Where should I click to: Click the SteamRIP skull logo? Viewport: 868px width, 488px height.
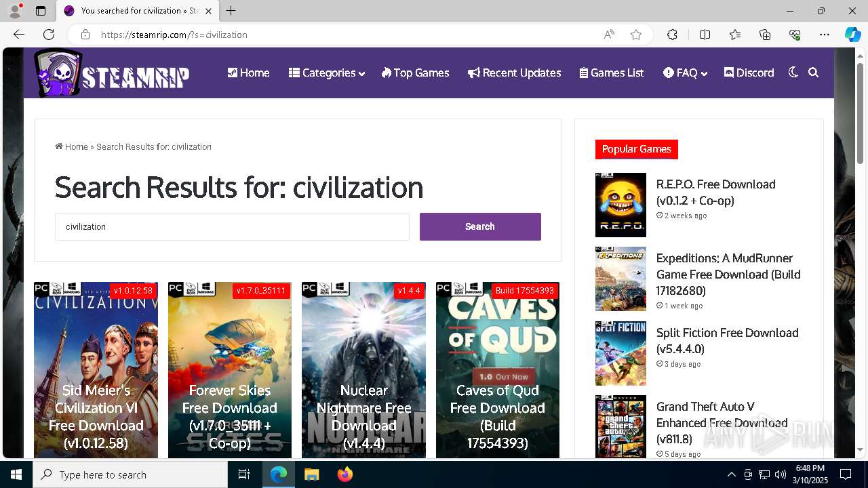tap(112, 73)
